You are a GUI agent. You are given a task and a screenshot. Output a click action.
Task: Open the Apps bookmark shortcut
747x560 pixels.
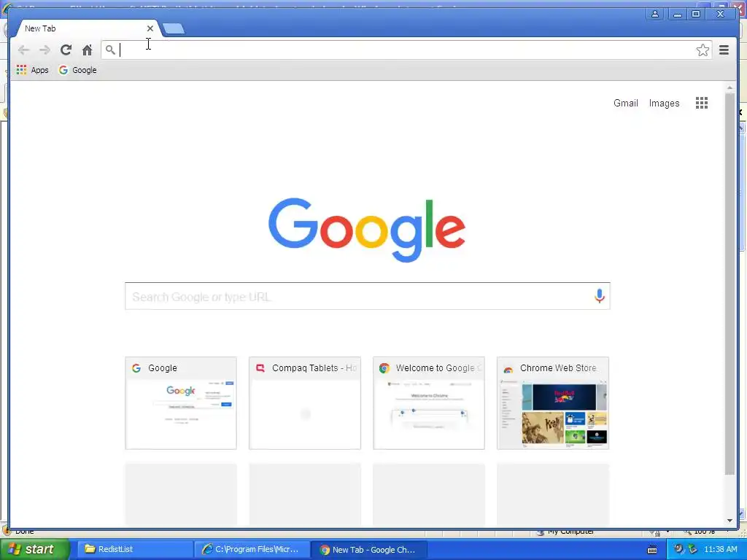pyautogui.click(x=32, y=70)
